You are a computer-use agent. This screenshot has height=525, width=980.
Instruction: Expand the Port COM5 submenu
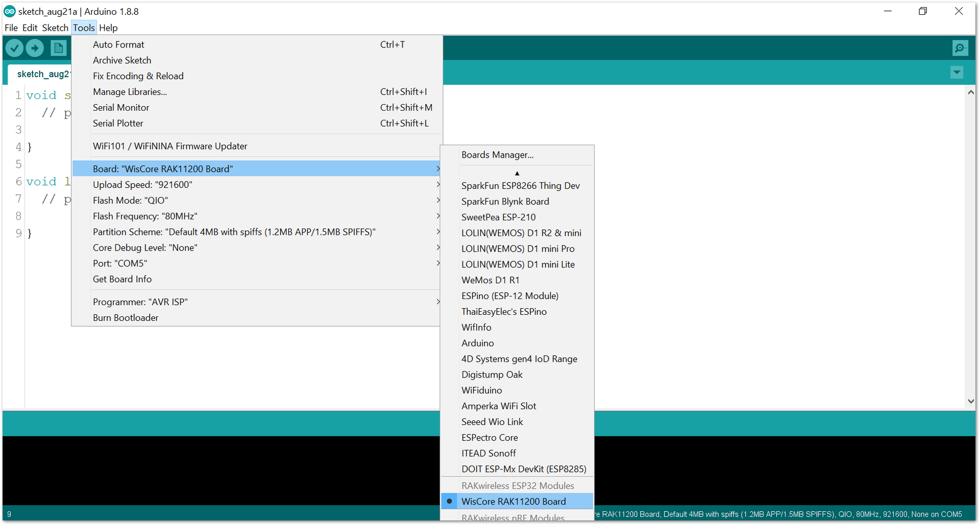point(257,264)
